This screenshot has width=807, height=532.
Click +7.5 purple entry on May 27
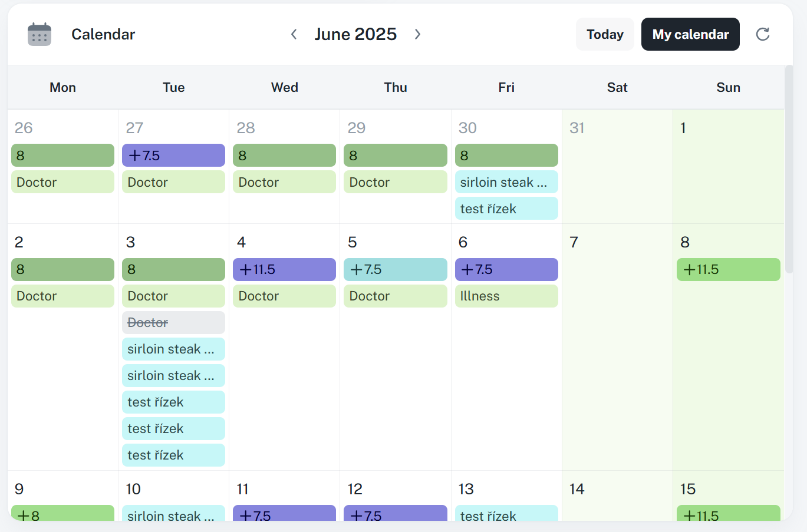pos(173,156)
